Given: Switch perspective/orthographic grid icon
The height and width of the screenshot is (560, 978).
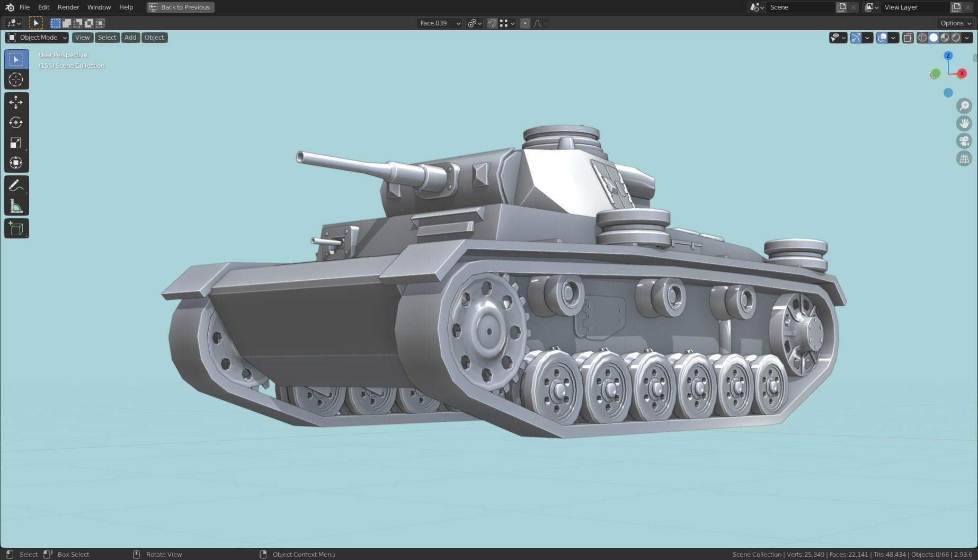Looking at the screenshot, I should click(x=964, y=158).
